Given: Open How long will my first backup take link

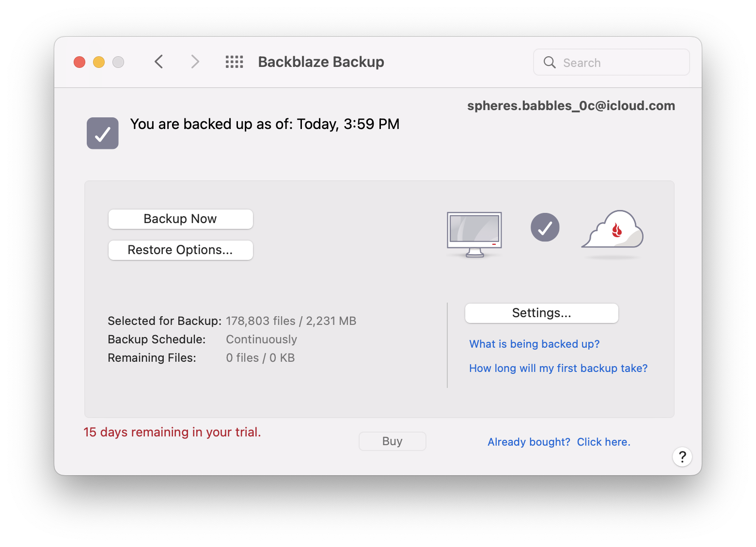Looking at the screenshot, I should pos(558,368).
